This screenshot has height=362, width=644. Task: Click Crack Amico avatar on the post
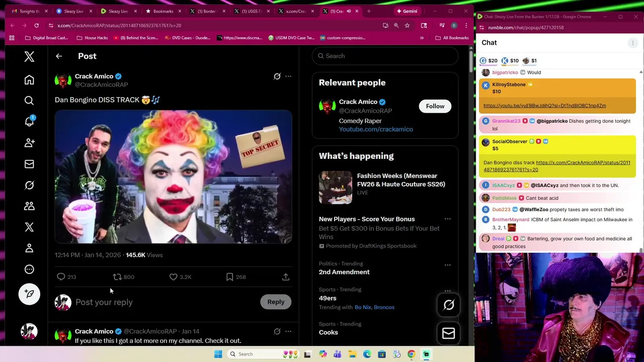(63, 80)
